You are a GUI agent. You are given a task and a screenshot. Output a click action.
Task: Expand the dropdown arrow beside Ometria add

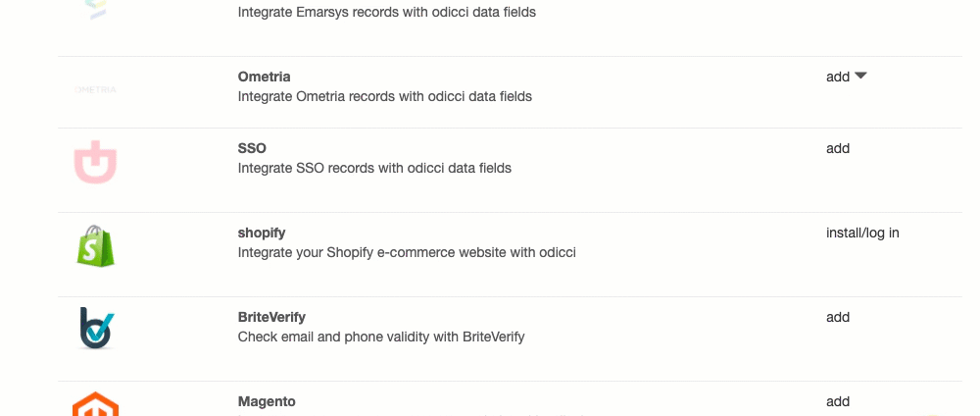861,76
